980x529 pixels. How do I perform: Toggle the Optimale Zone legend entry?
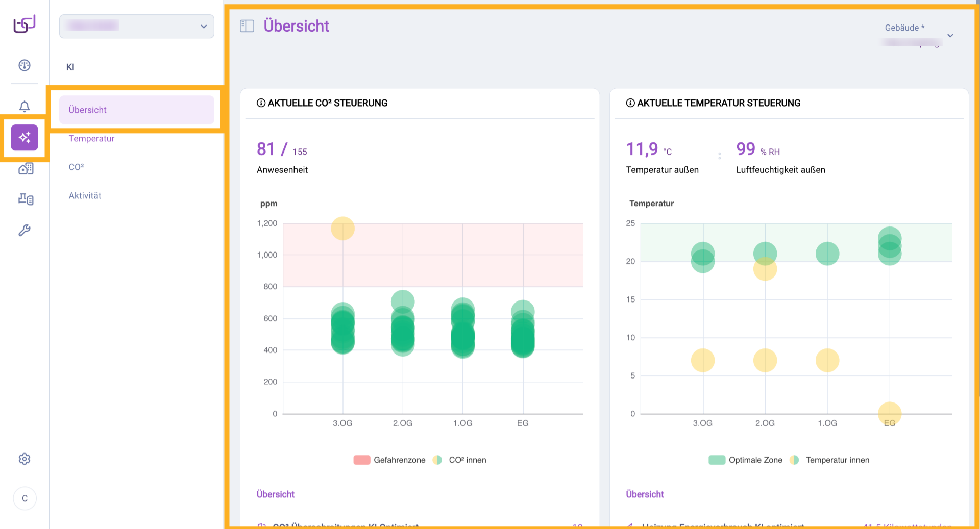745,460
